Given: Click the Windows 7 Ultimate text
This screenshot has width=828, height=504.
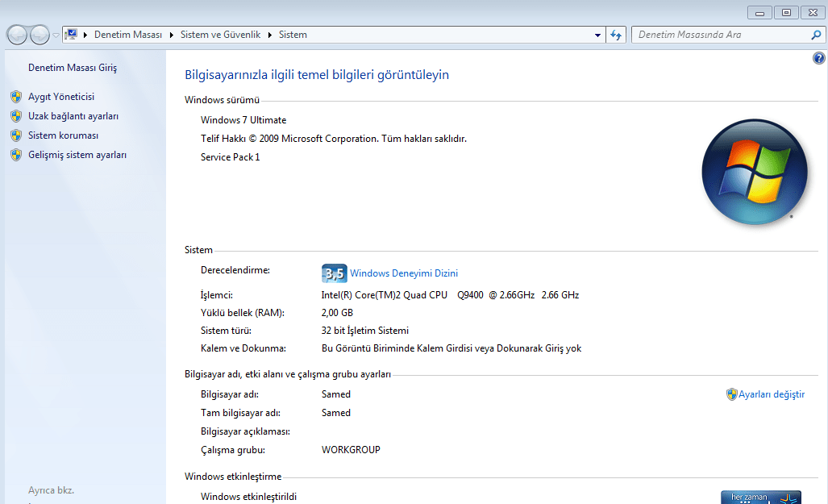Looking at the screenshot, I should (x=243, y=120).
